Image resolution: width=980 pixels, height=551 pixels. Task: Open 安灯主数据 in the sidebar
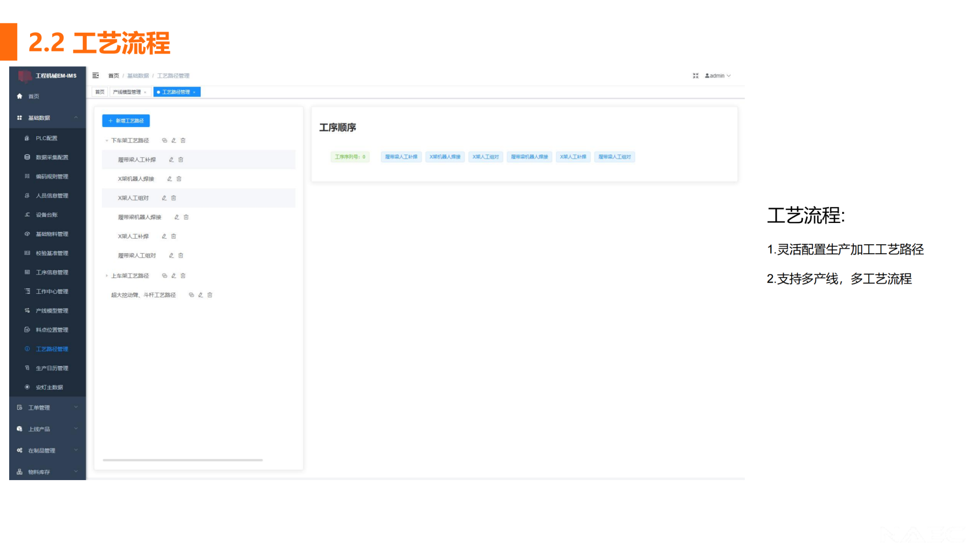(x=47, y=387)
